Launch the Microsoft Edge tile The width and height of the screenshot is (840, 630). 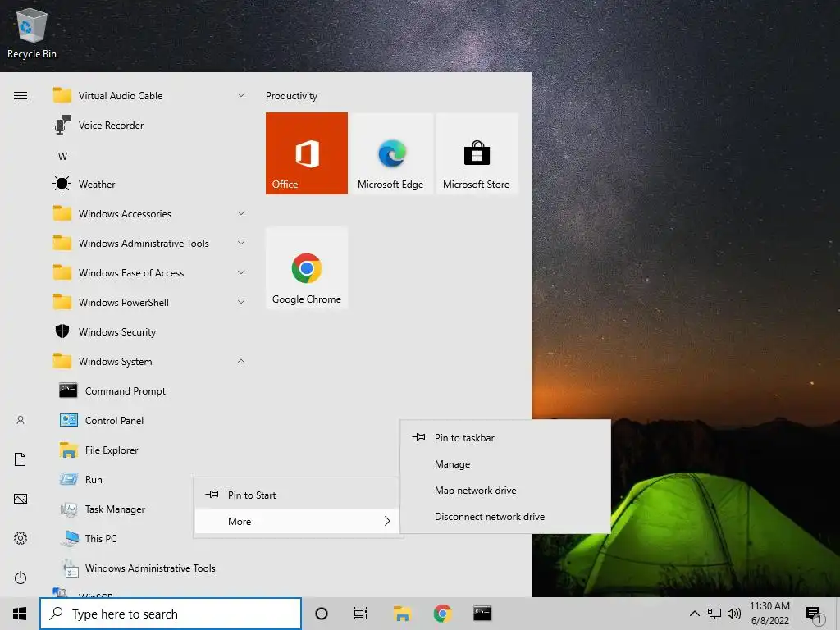click(391, 153)
